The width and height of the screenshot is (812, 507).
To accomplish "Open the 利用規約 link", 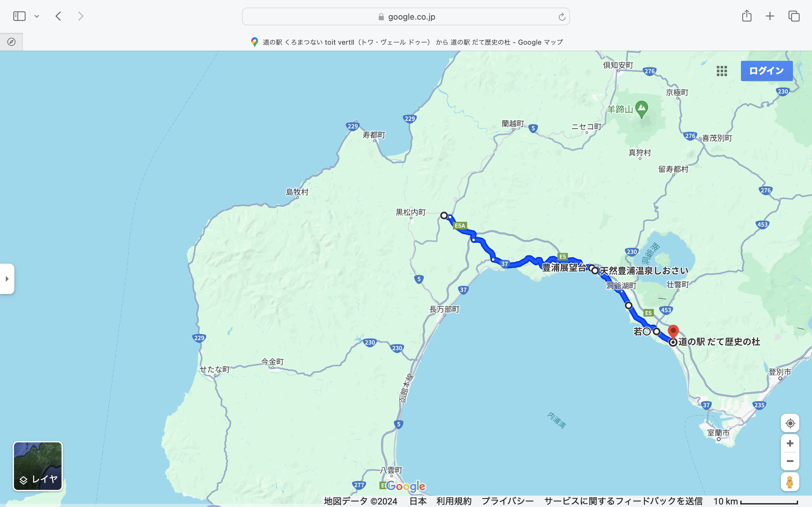I will [454, 501].
